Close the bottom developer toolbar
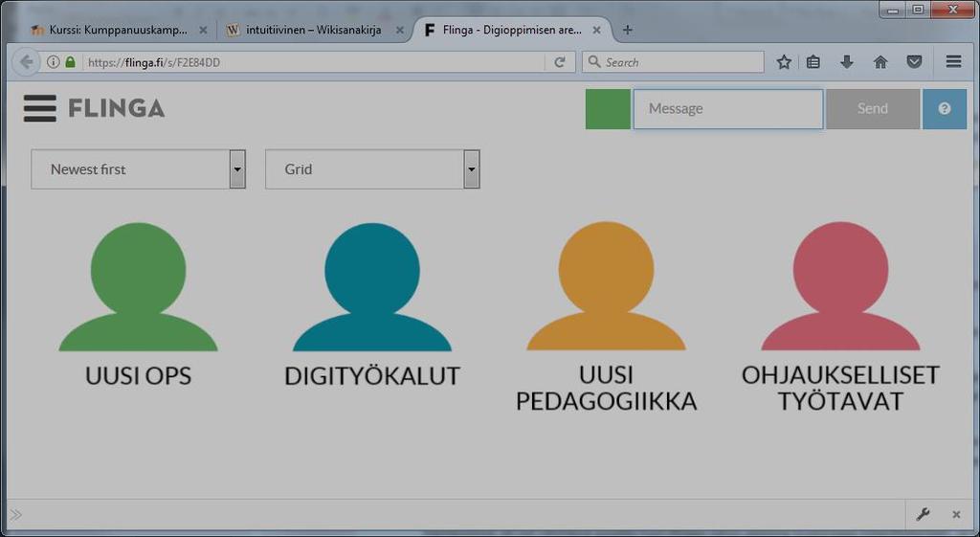980x537 pixels. coord(956,514)
